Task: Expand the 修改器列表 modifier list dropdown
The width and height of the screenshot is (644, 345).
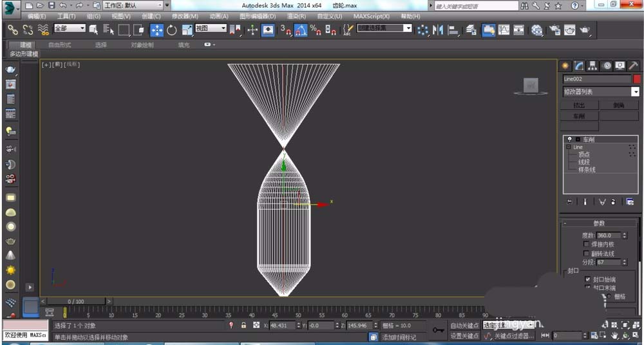Action: (x=601, y=91)
